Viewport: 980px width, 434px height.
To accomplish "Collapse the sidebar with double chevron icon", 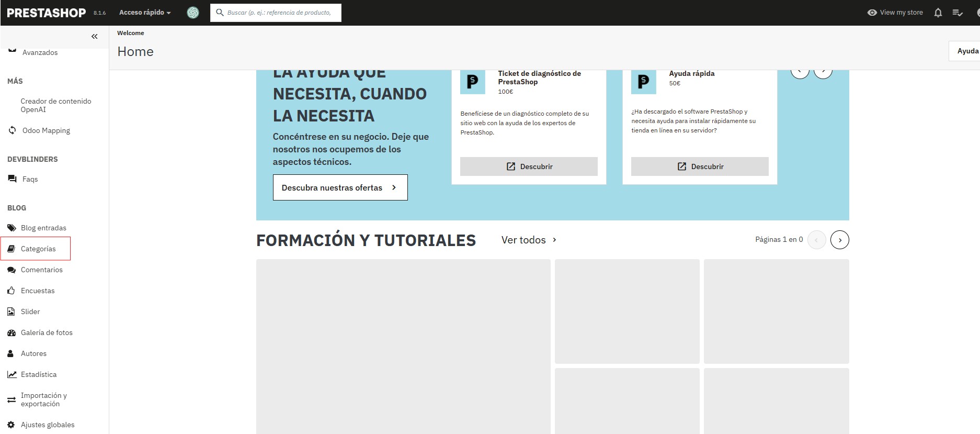I will (94, 36).
